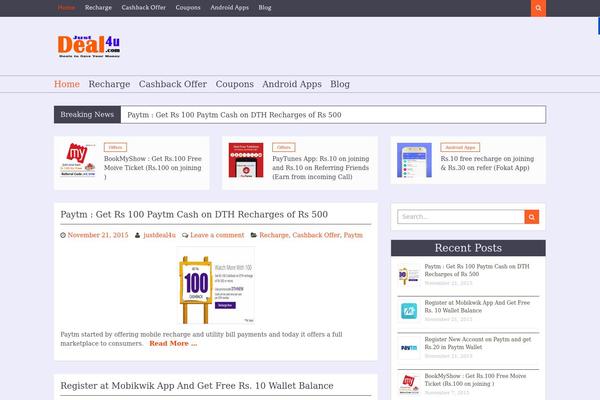
Task: Submit search with sidebar orange magnifier button
Action: point(532,217)
